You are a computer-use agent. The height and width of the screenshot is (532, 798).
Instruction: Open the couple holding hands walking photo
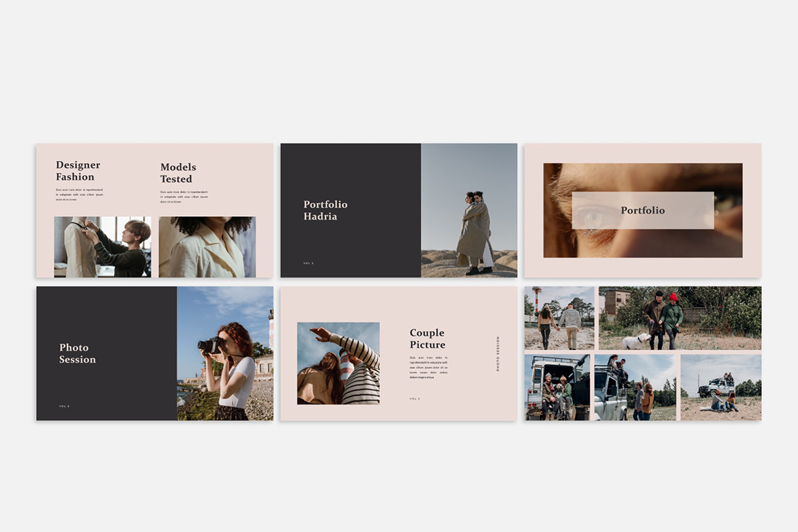coord(559,318)
